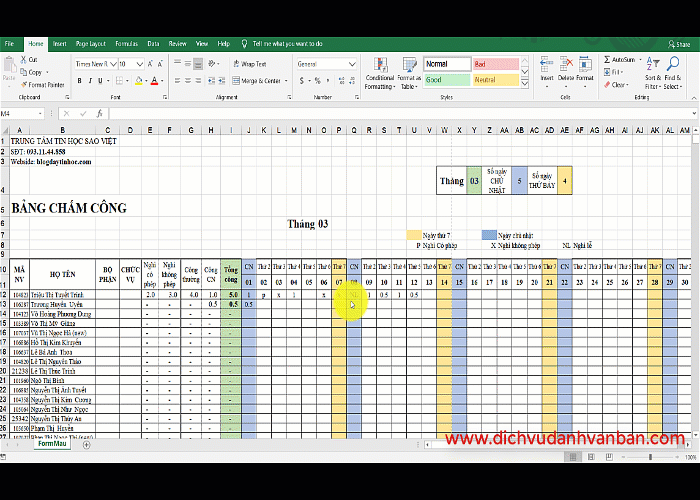The image size is (700, 500).
Task: Apply the Good cell style
Action: (x=447, y=80)
